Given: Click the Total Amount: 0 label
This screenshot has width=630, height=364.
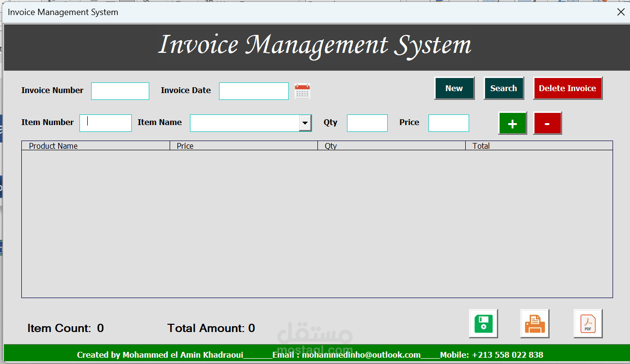Looking at the screenshot, I should (x=211, y=328).
